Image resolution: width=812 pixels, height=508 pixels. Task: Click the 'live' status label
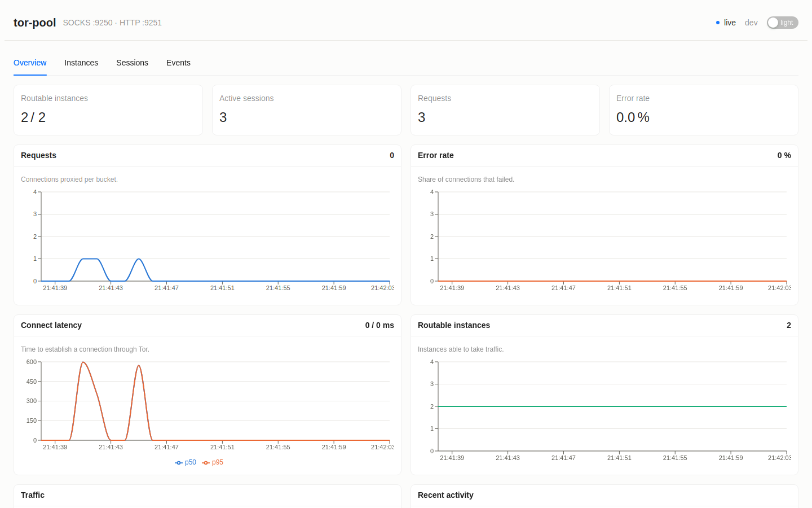[730, 23]
